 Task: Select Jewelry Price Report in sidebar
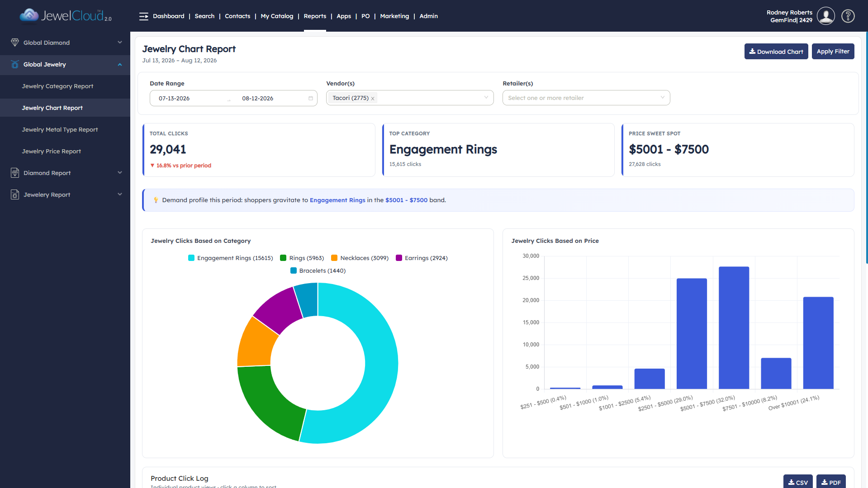point(52,151)
